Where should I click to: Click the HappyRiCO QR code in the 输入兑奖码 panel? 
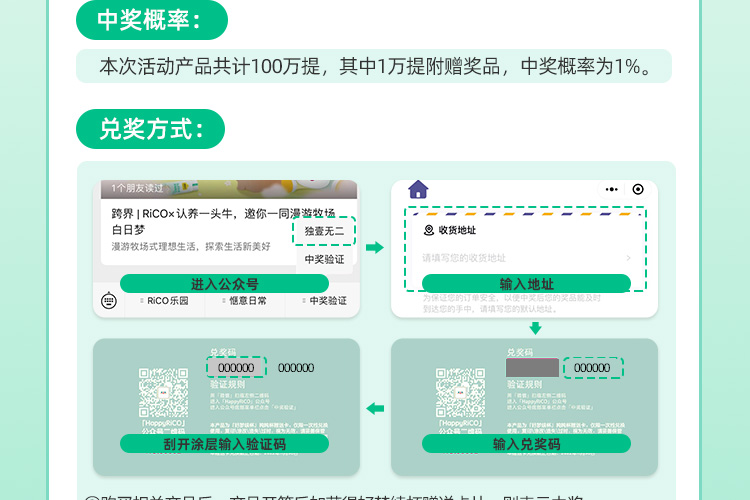tap(460, 392)
